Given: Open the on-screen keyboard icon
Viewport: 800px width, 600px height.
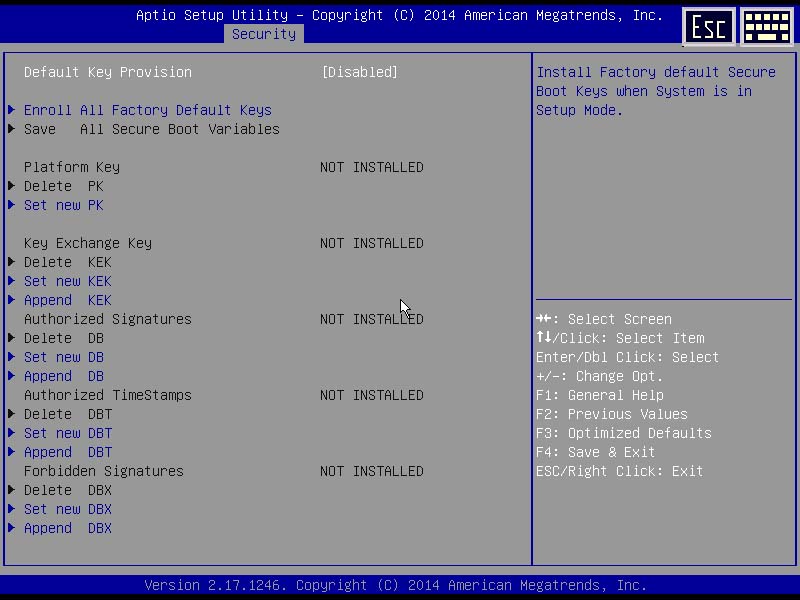Looking at the screenshot, I should 767,27.
